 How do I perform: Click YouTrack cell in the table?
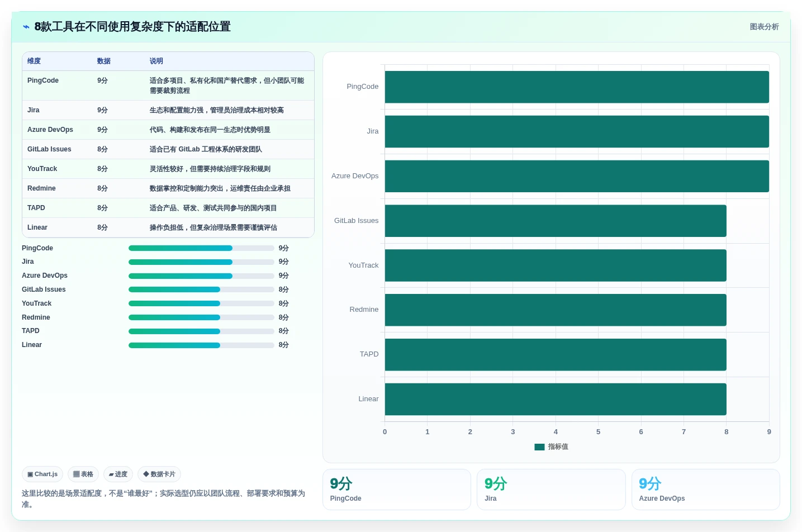click(x=42, y=169)
